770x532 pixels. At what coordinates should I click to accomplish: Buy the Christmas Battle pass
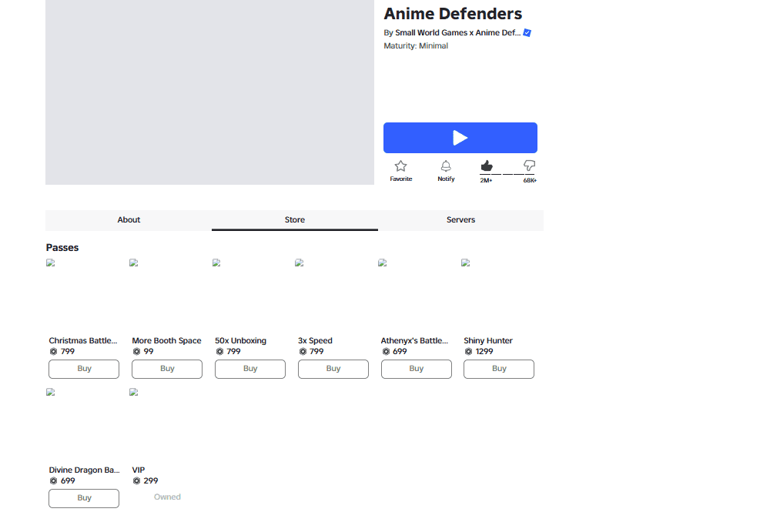84,369
